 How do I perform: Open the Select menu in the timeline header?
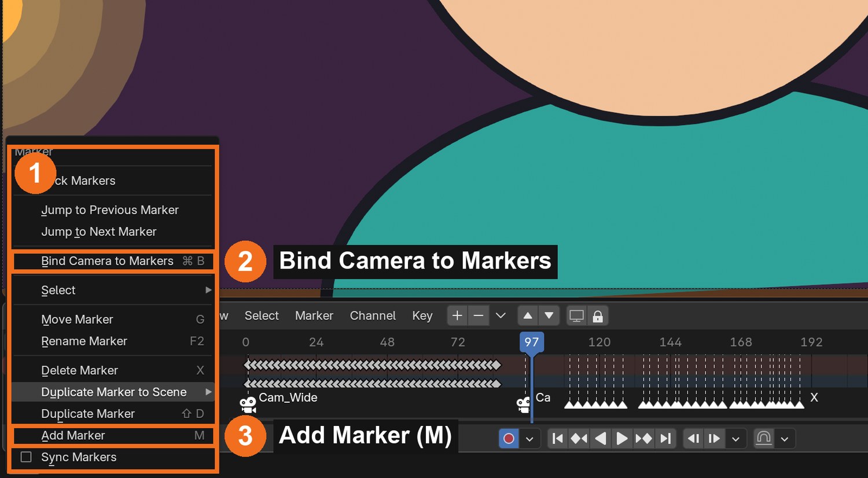262,316
